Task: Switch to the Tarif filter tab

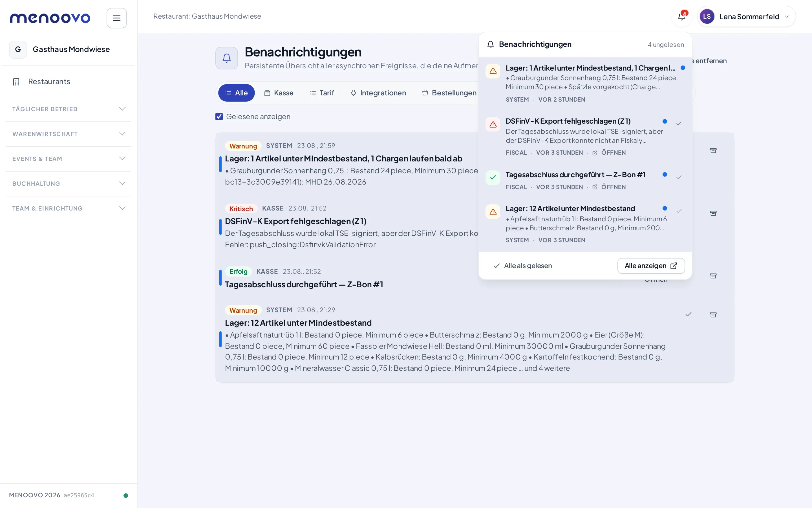Action: click(x=322, y=93)
